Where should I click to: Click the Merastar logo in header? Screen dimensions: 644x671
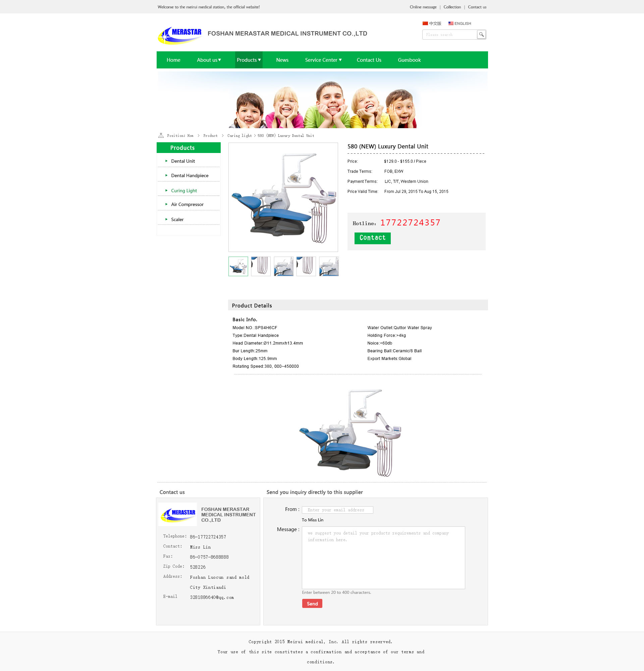(180, 35)
